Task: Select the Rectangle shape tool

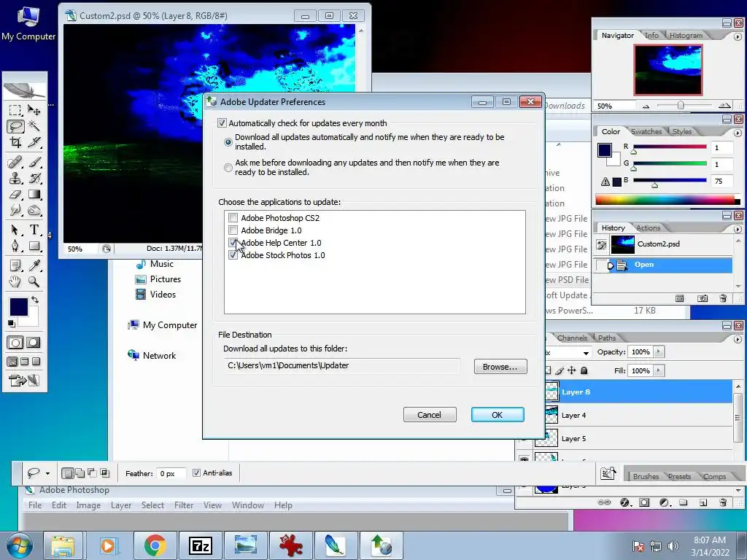Action: click(x=34, y=246)
